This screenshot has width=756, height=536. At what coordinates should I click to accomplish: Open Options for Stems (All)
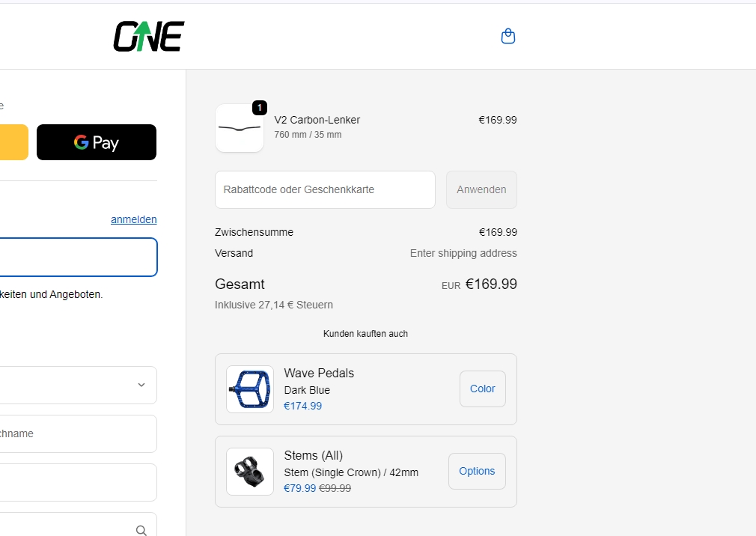[x=477, y=471]
